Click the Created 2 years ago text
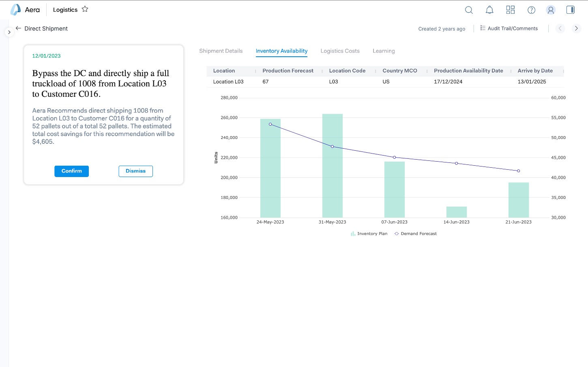The width and height of the screenshot is (588, 367). point(442,29)
